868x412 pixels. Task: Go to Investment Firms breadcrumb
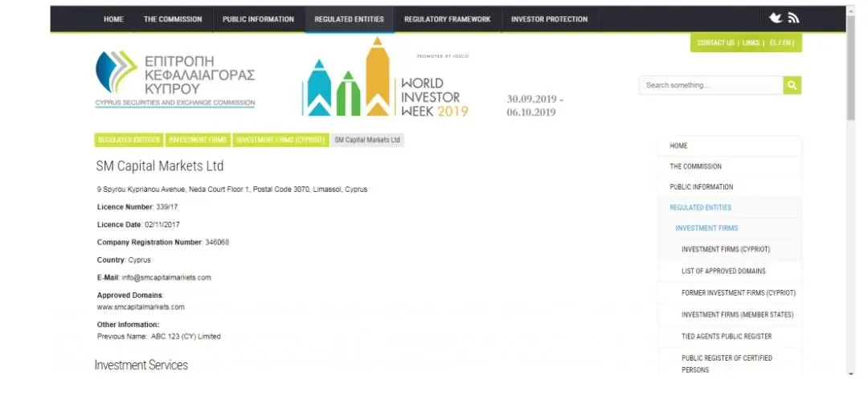coord(198,140)
